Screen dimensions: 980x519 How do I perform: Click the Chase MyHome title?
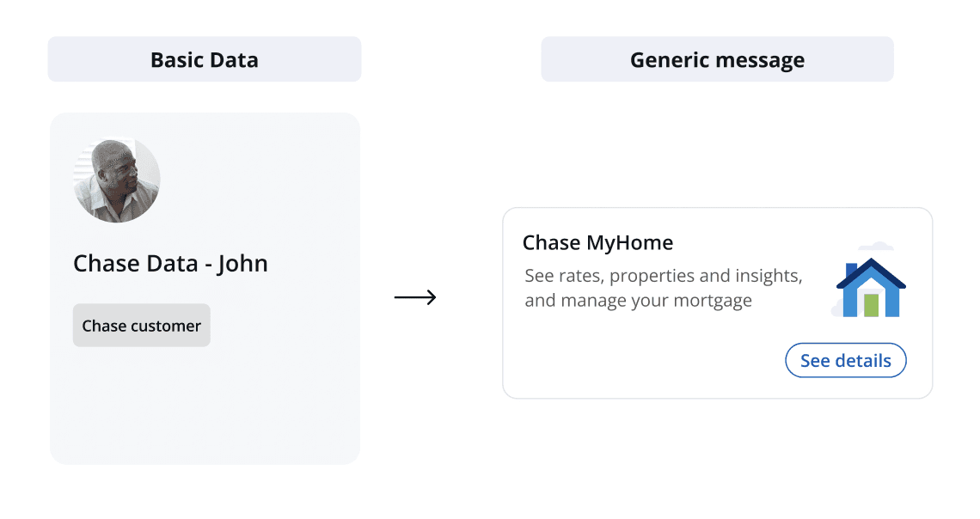[597, 243]
